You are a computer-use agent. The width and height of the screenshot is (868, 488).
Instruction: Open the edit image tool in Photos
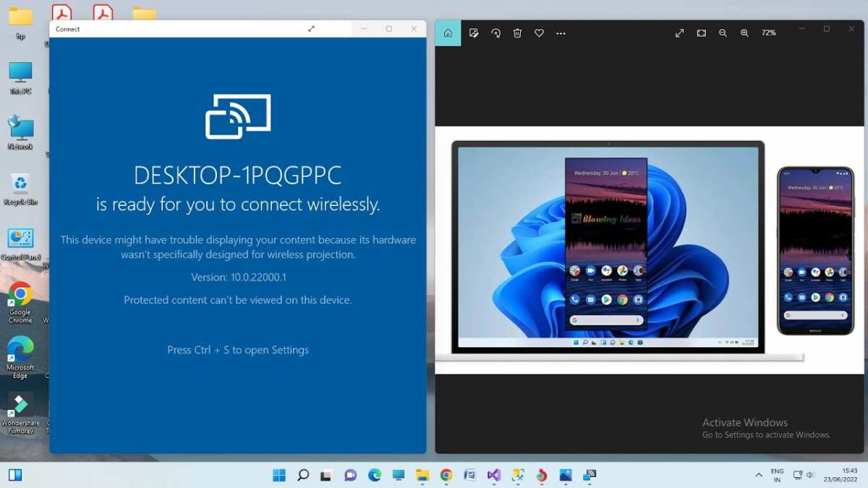pos(474,33)
